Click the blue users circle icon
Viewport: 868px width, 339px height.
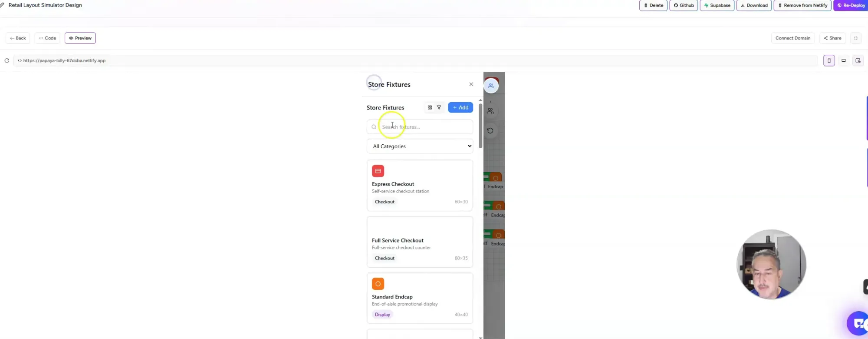[x=491, y=86]
